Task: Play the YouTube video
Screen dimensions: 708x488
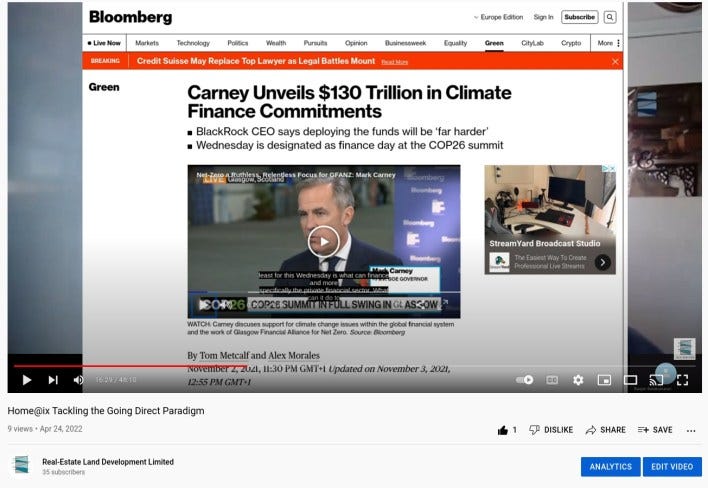Action: (x=27, y=380)
